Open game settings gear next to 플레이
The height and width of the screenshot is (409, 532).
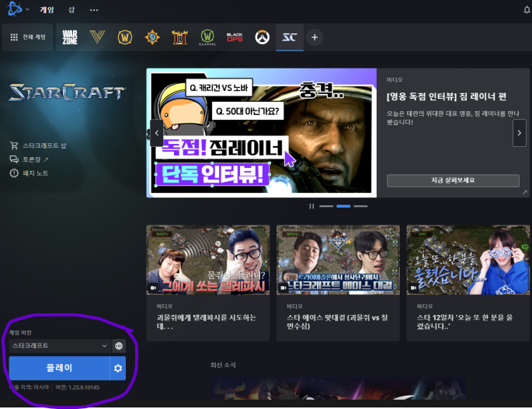(118, 368)
